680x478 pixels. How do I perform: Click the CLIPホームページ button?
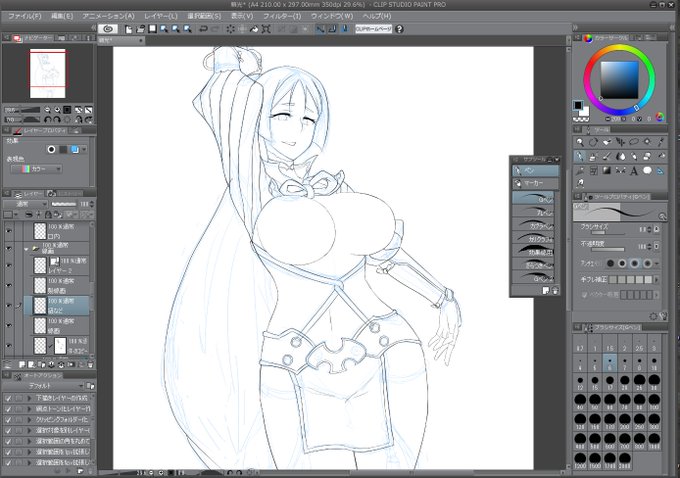(373, 29)
